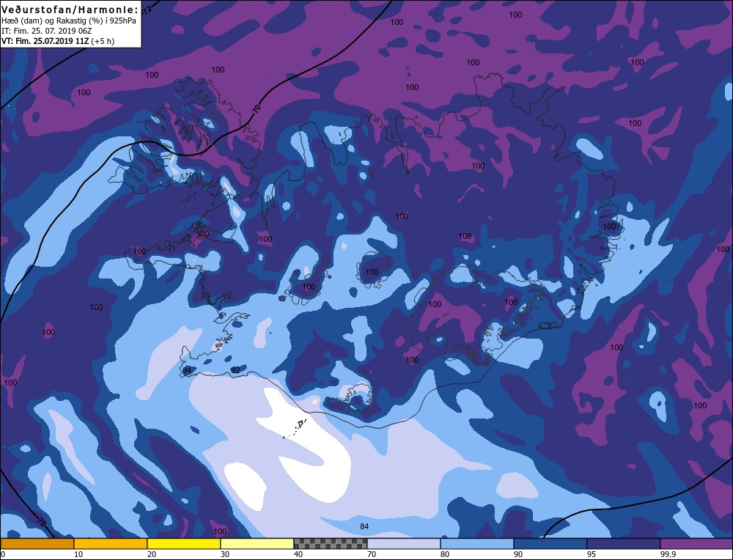Click the purple legend swatch above 99.9
This screenshot has height=560, width=733.
[697, 544]
